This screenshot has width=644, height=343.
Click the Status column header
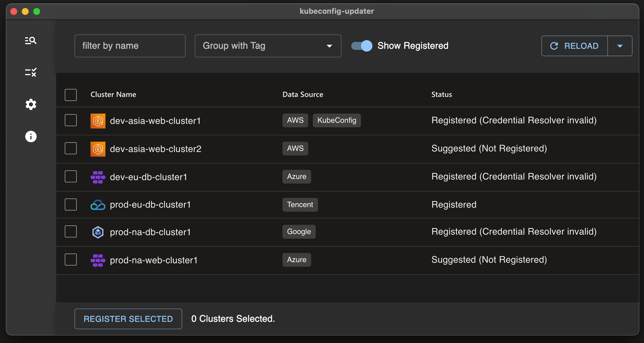(441, 95)
